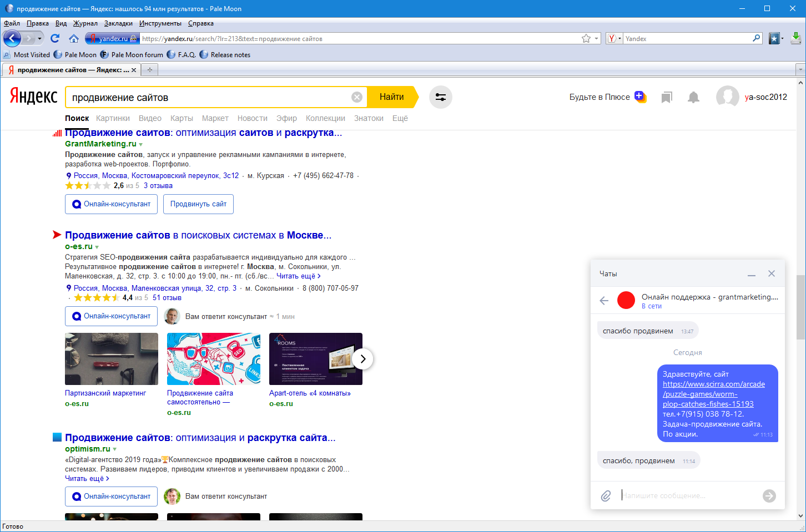This screenshot has width=806, height=532.
Task: Switch to the Картинки search tab
Action: coord(113,118)
